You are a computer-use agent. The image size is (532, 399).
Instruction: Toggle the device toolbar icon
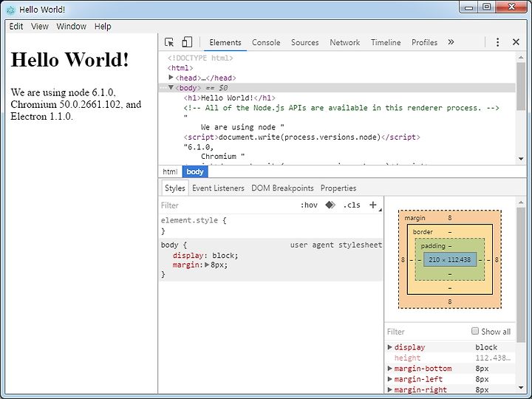[x=187, y=42]
